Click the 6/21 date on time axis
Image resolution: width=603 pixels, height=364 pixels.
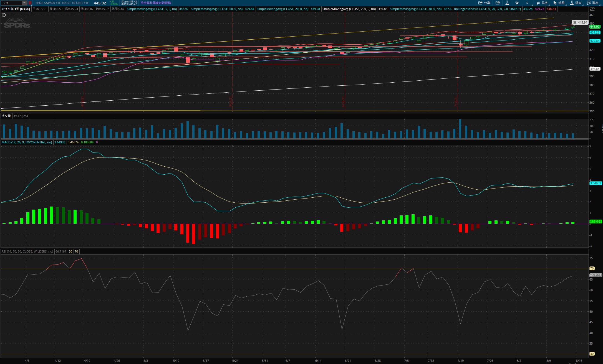click(348, 361)
